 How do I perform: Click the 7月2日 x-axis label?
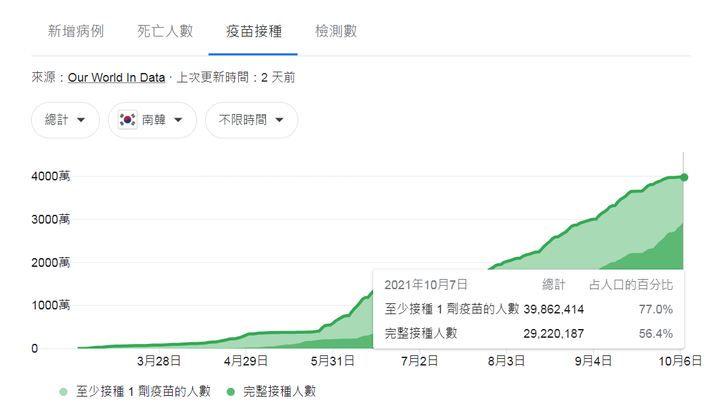click(x=419, y=361)
